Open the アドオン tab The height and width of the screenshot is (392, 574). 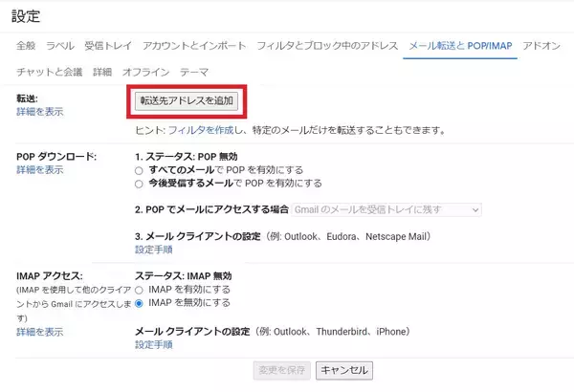pos(541,46)
